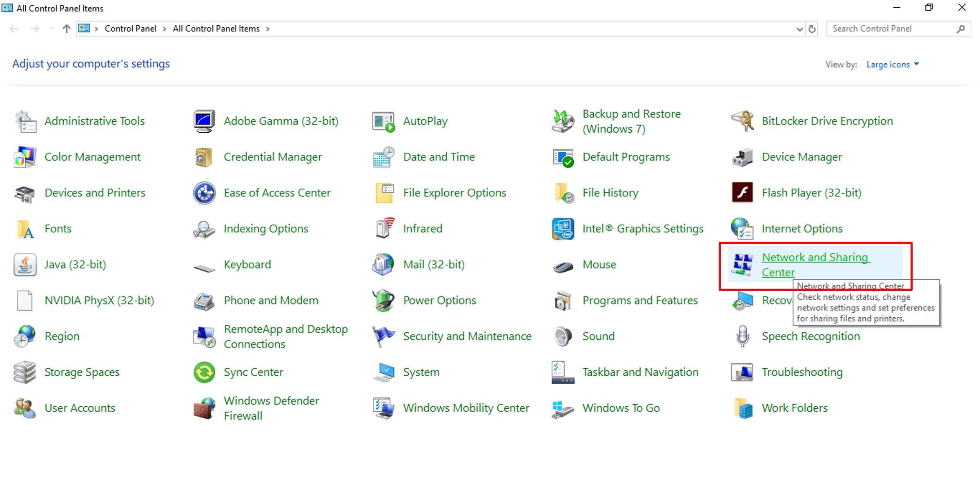The image size is (980, 490).
Task: Expand chevron after Control Panel breadcrumb
Action: click(164, 29)
